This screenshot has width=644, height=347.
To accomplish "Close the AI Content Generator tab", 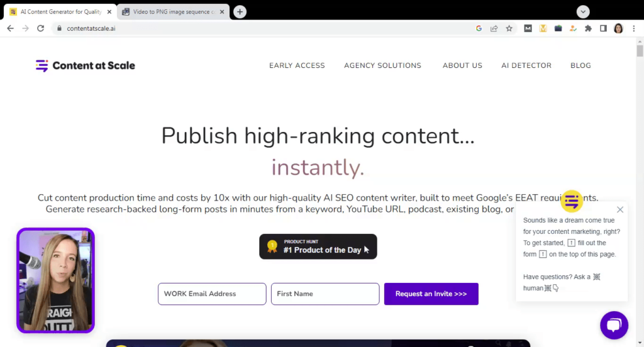I will point(109,11).
